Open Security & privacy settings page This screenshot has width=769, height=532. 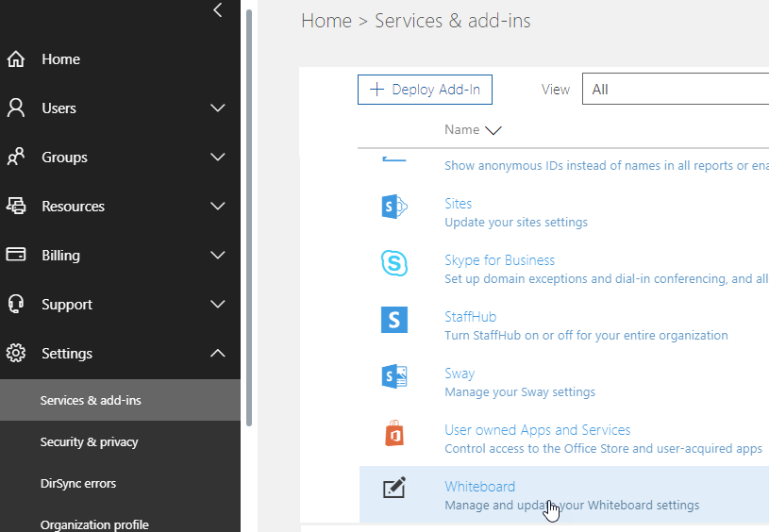click(x=89, y=442)
